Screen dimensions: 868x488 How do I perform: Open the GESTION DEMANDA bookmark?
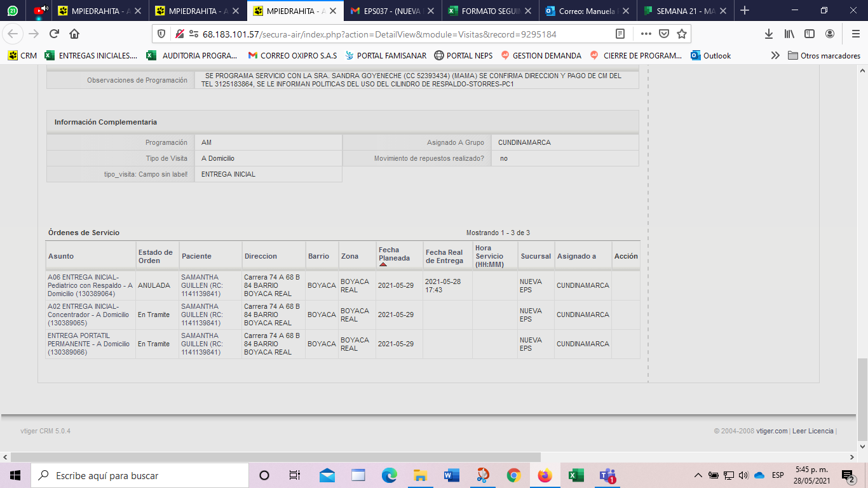click(541, 55)
